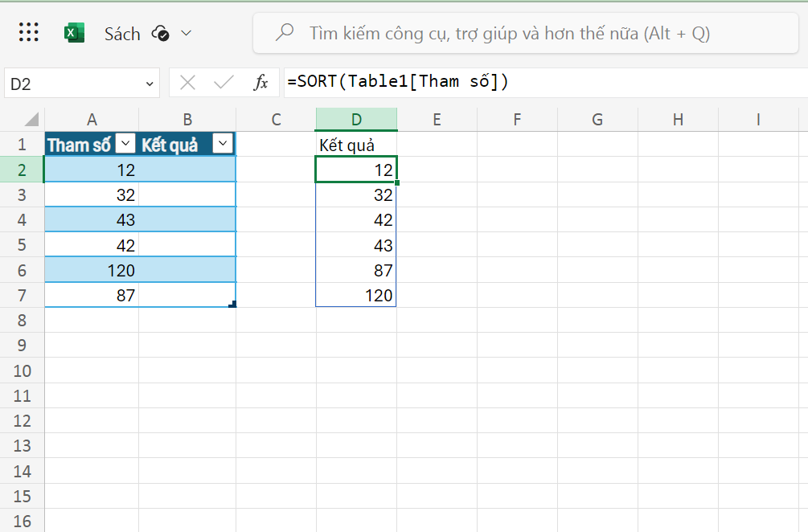Click Kết quả header cell in column B
Viewport: 808px width, 532px height.
pos(187,144)
